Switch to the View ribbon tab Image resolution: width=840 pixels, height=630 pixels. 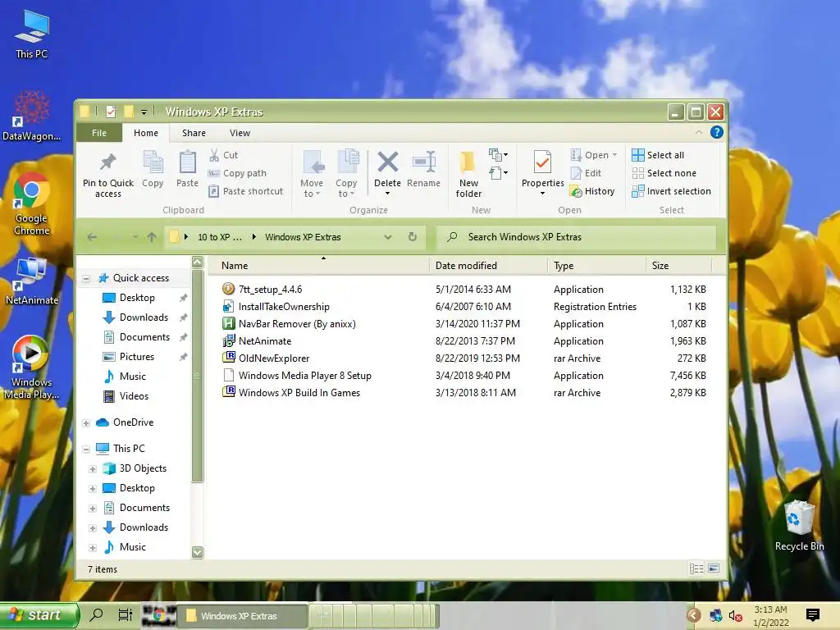(240, 133)
